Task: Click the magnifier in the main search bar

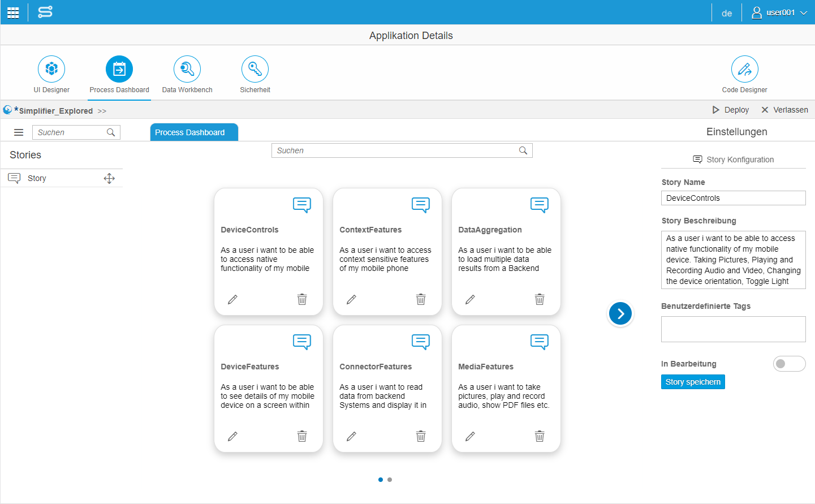Action: [x=523, y=150]
